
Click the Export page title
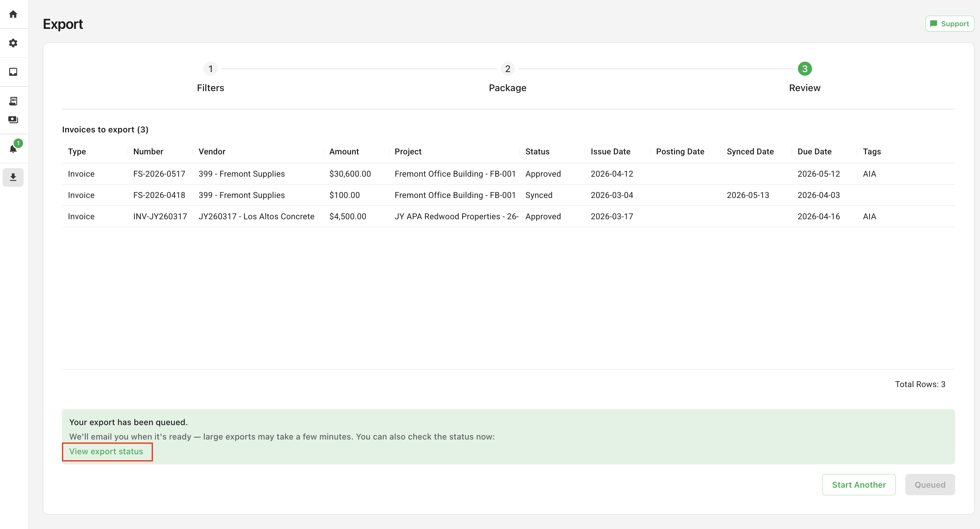(63, 24)
